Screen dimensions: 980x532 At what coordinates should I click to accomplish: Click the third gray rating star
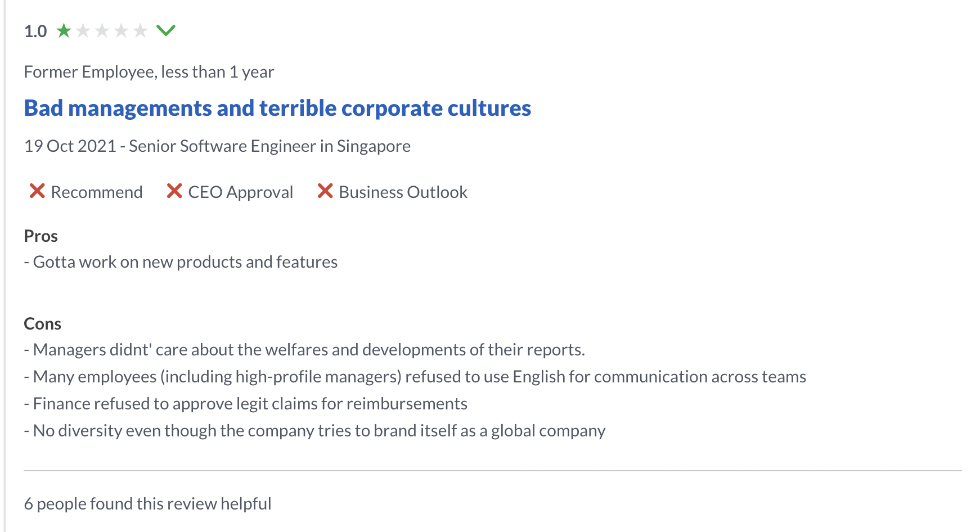(x=102, y=30)
